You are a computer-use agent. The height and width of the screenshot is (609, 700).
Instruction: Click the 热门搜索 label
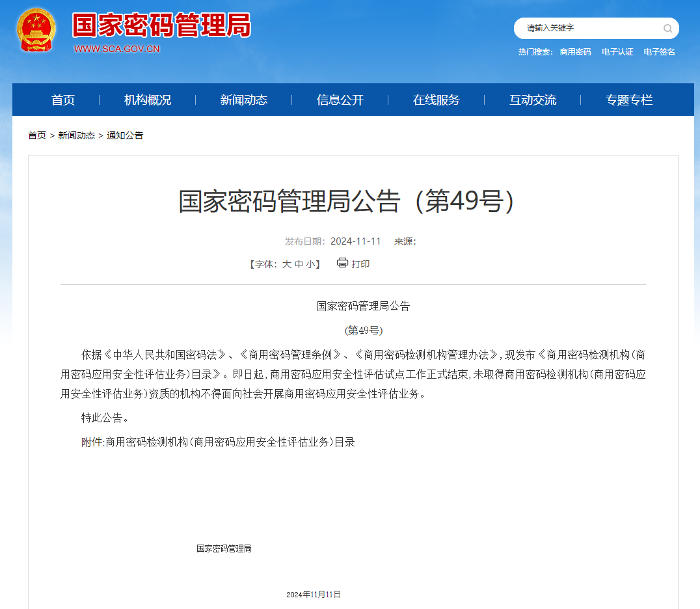click(x=535, y=52)
